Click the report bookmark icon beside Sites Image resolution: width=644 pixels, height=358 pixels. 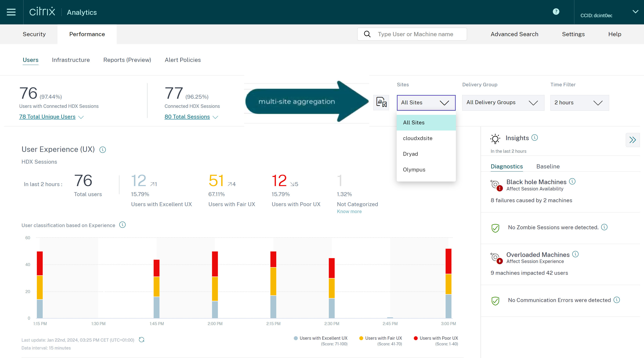[x=381, y=103]
